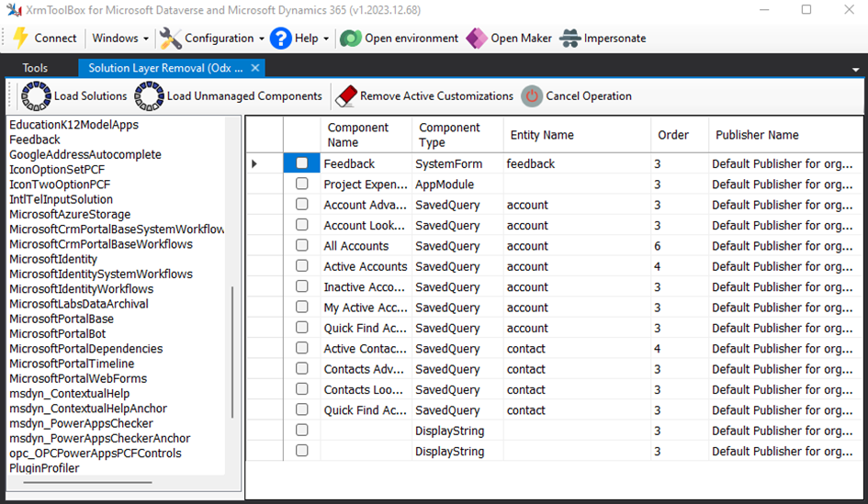Click the Quick Find Ac... contact row name
The width and height of the screenshot is (868, 504).
tap(366, 410)
